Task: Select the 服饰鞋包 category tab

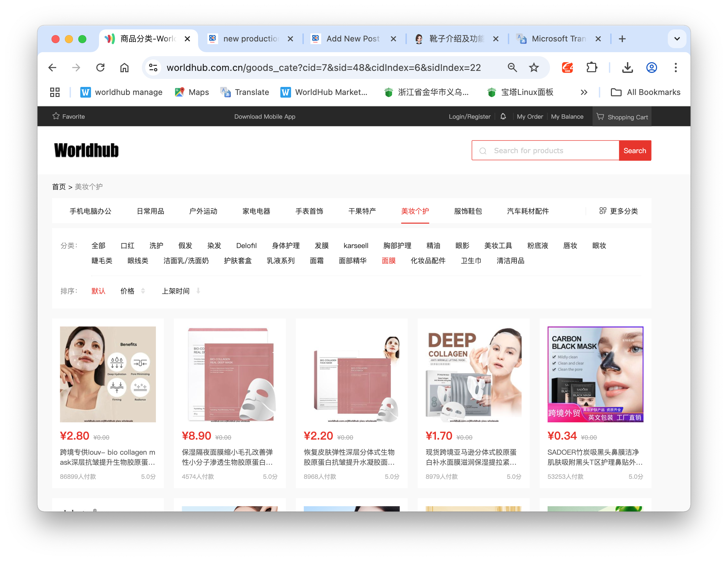Action: click(468, 211)
